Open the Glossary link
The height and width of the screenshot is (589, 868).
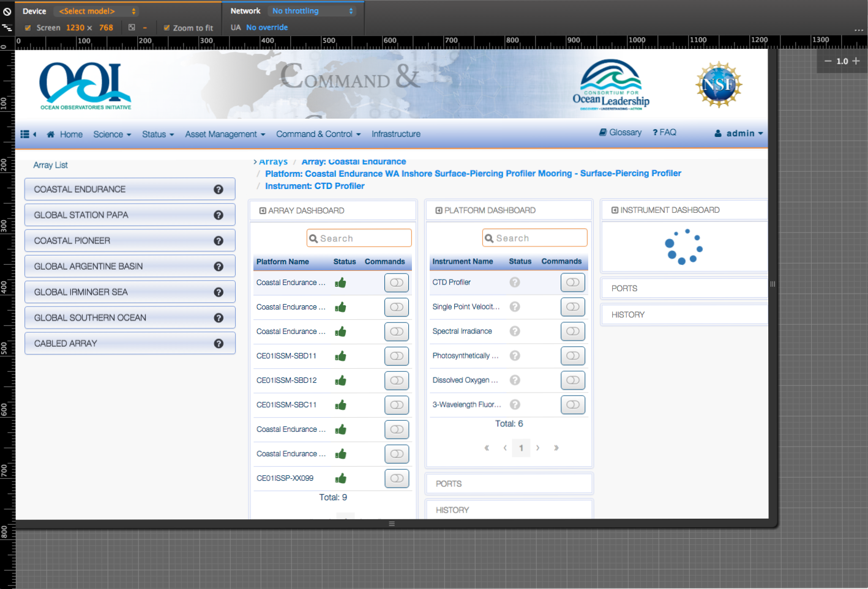[620, 133]
